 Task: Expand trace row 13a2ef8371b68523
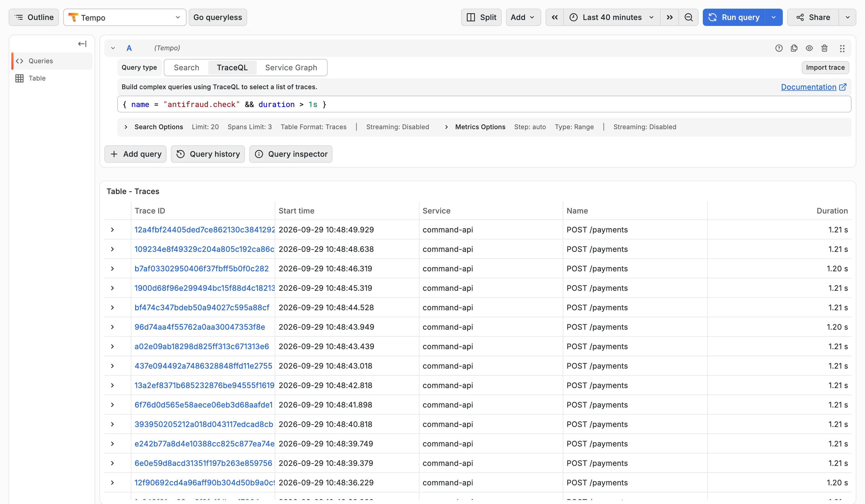coord(112,385)
